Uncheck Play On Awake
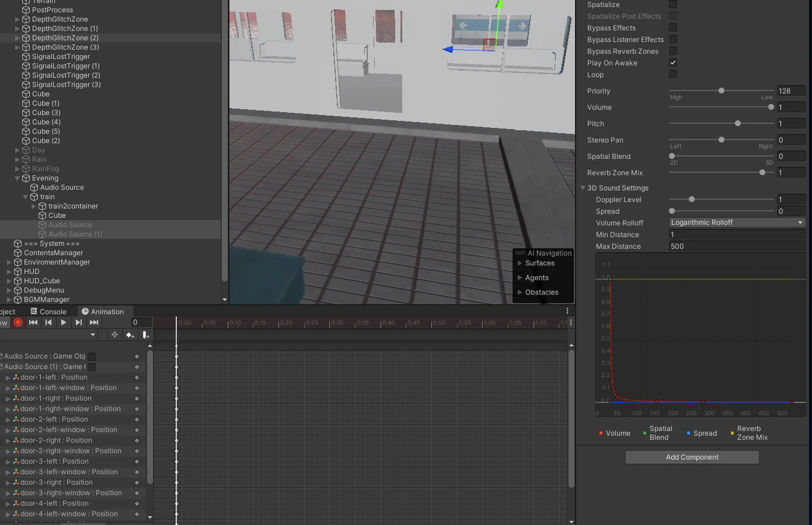Screen dimensions: 812x525 click(x=673, y=62)
